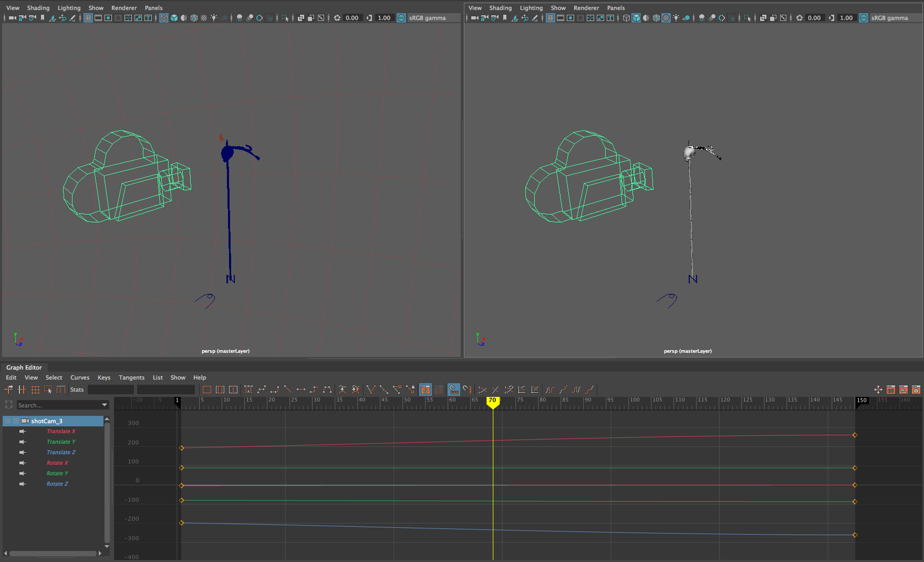Adjust the exposure control in the right viewport
The width and height of the screenshot is (924, 562).
pos(814,17)
